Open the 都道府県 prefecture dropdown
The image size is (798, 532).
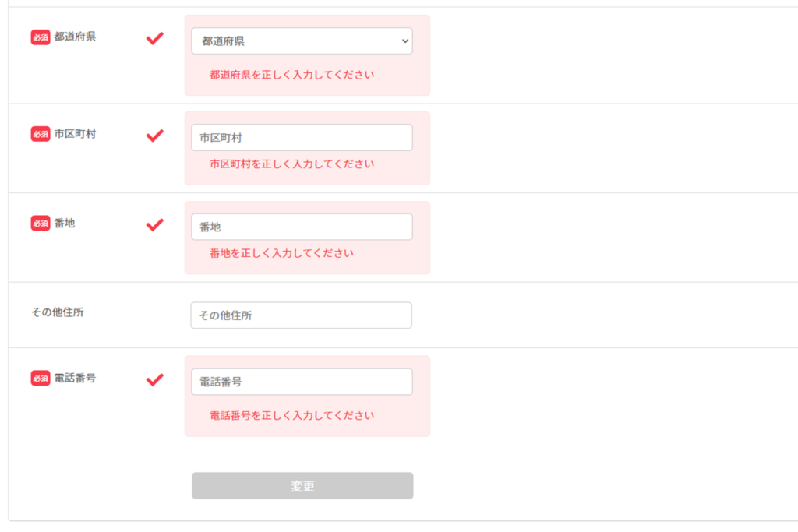tap(302, 41)
